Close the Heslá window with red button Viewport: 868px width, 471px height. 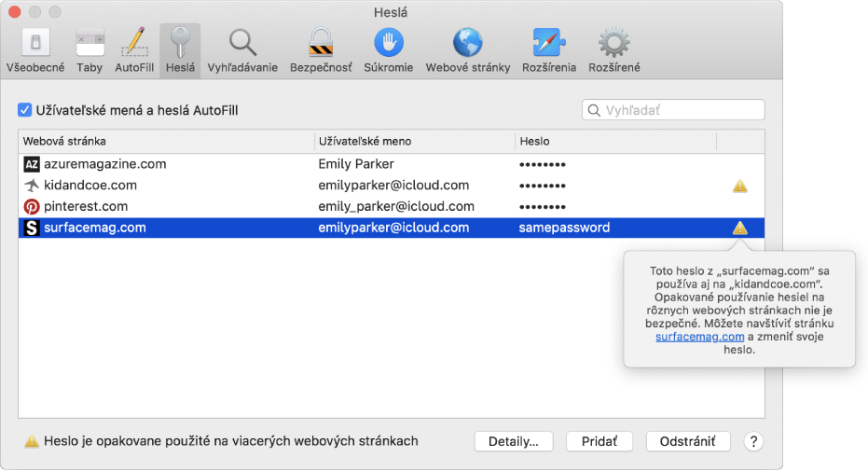pos(15,11)
